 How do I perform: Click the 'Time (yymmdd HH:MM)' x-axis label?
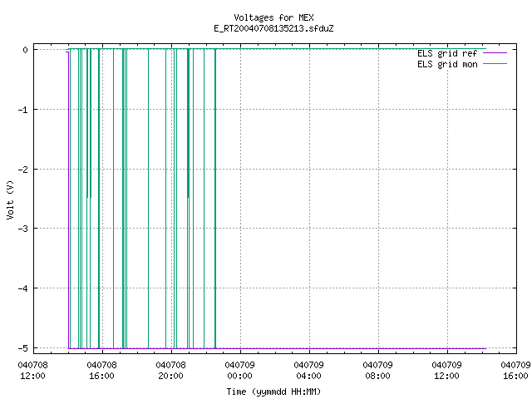pyautogui.click(x=273, y=392)
